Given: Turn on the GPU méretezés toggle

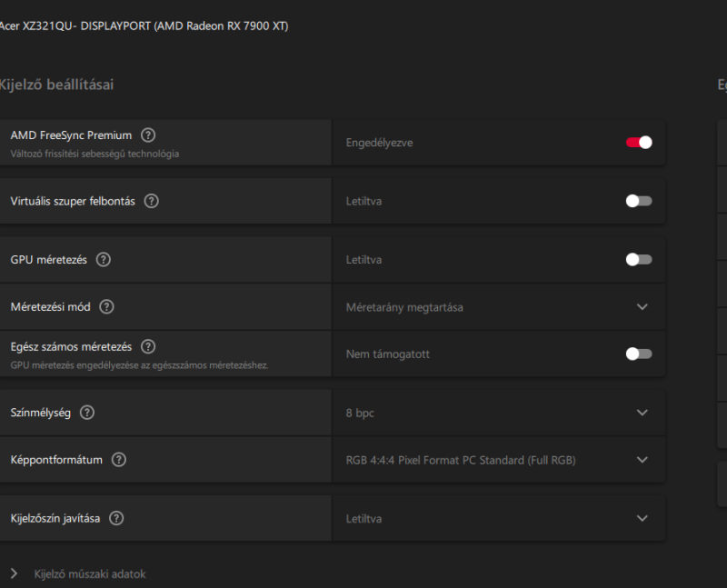Looking at the screenshot, I should pyautogui.click(x=639, y=260).
